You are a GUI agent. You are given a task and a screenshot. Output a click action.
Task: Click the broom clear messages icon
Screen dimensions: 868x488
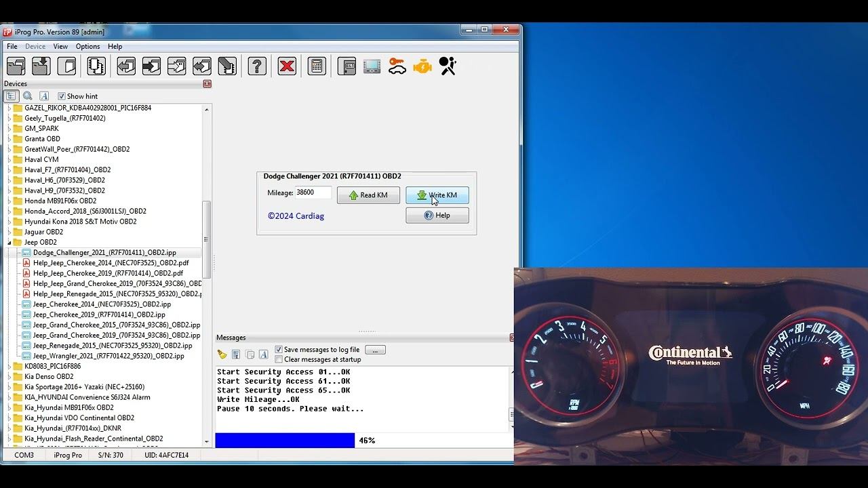[x=222, y=354]
